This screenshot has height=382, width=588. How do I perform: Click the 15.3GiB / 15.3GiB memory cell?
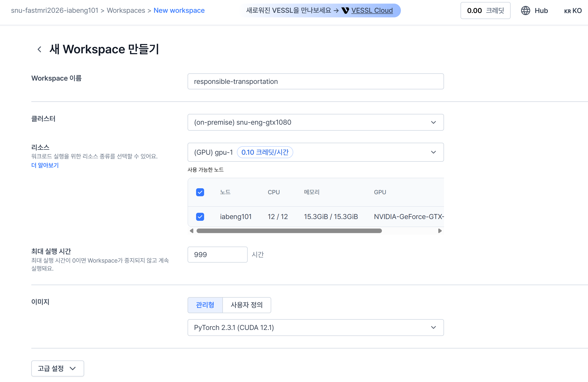(331, 217)
